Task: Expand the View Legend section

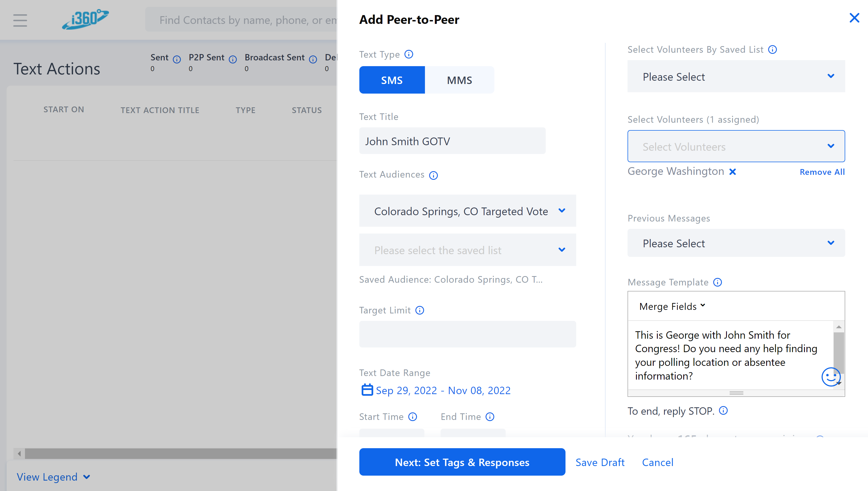Action: (53, 477)
